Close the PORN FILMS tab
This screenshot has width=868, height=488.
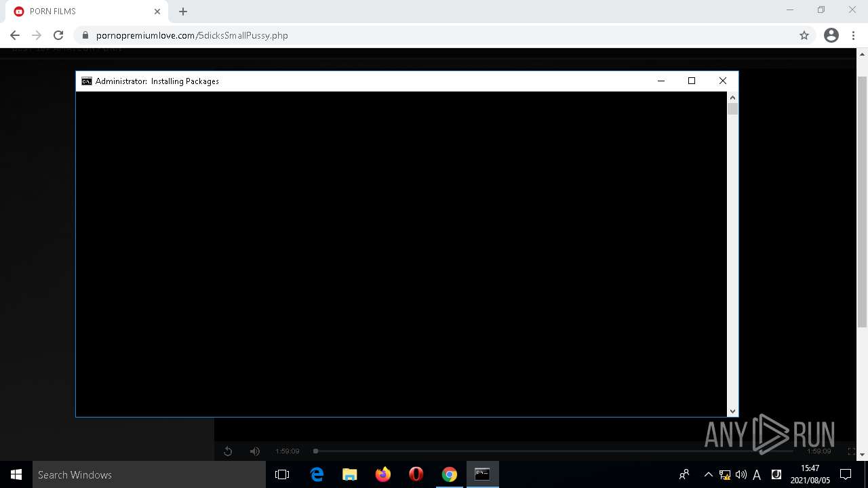[x=157, y=12]
